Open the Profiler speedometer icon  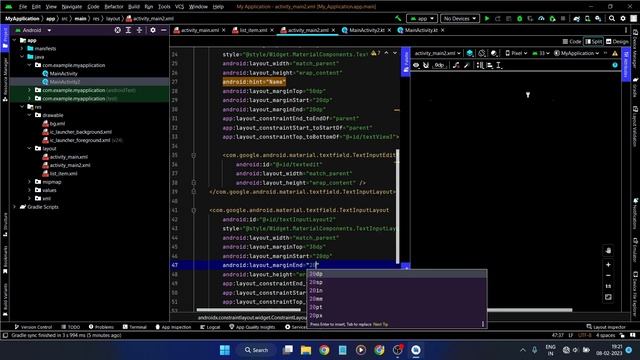point(541,18)
